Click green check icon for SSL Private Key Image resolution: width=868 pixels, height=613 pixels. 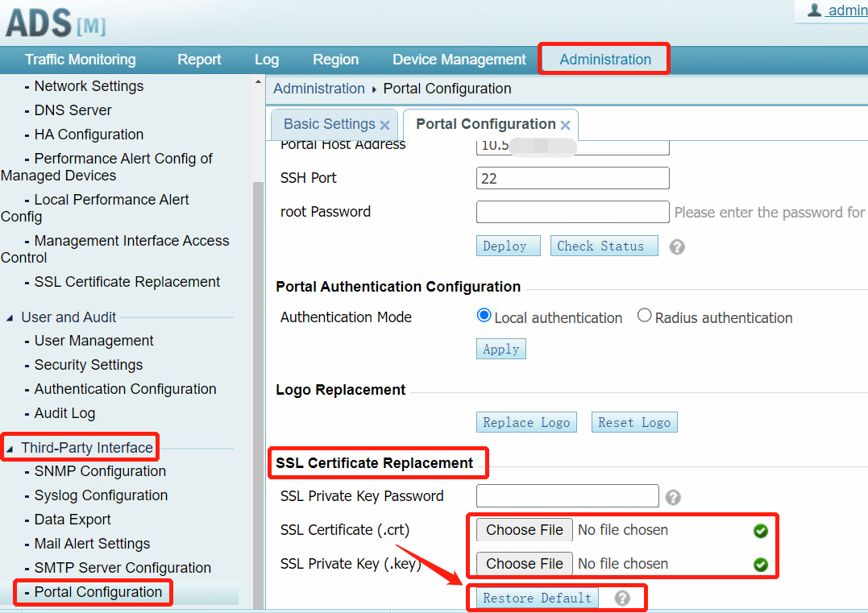tap(760, 565)
